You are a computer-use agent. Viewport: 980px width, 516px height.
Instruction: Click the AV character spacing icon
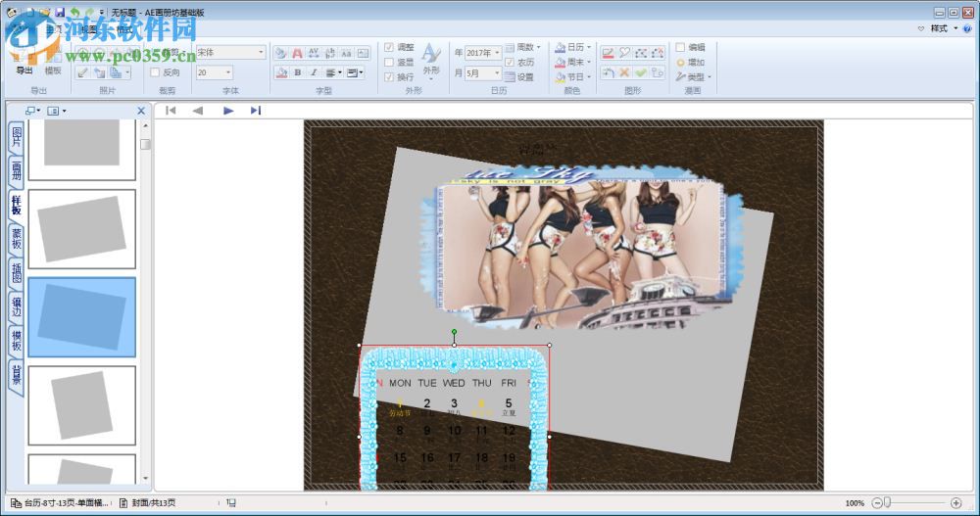pyautogui.click(x=314, y=53)
